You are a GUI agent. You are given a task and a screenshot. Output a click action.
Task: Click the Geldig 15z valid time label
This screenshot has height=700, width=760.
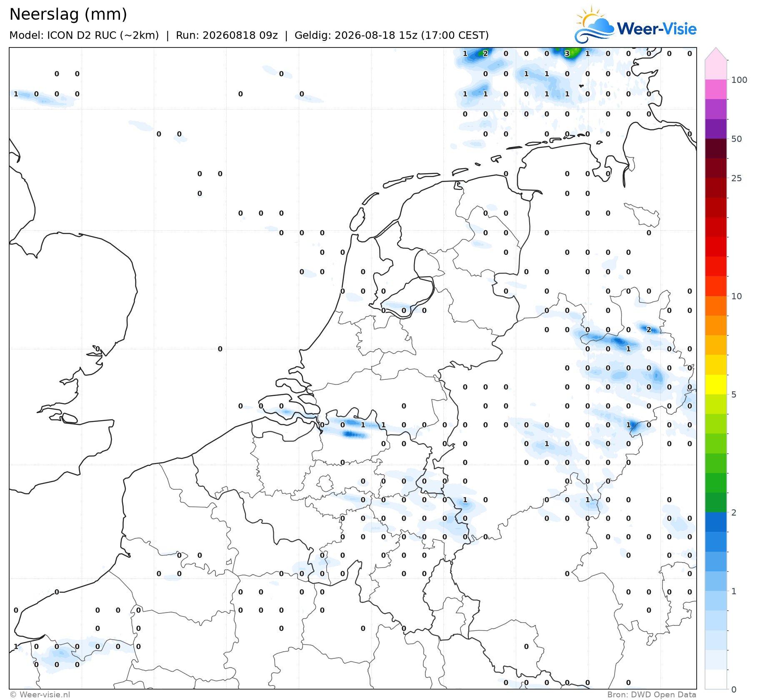[392, 35]
